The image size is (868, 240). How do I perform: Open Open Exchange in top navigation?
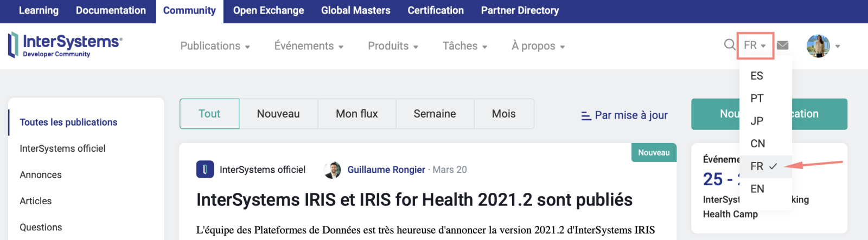tap(269, 11)
